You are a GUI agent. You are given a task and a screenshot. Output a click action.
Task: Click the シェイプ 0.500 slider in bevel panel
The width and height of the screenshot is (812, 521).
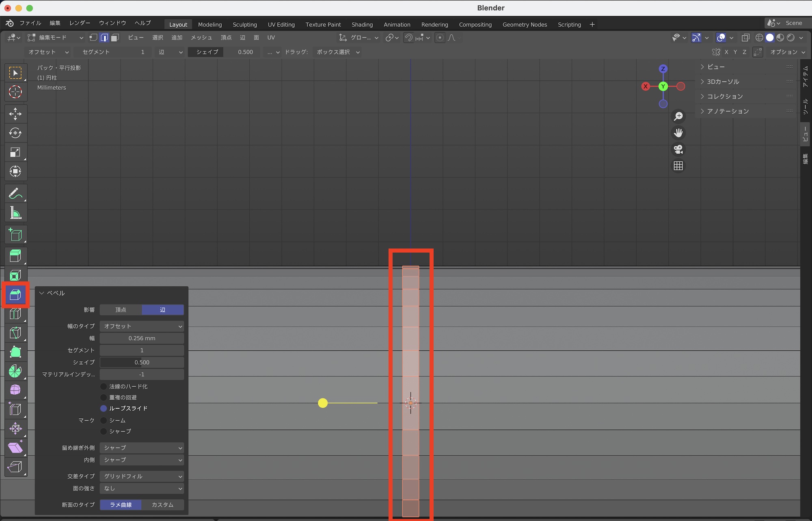[x=142, y=362]
